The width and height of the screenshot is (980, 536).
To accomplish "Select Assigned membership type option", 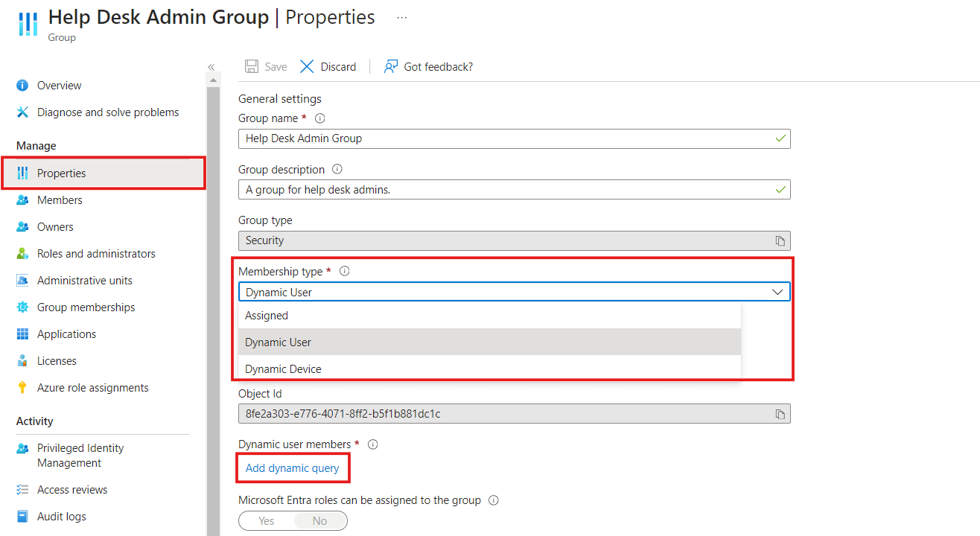I will [x=267, y=316].
